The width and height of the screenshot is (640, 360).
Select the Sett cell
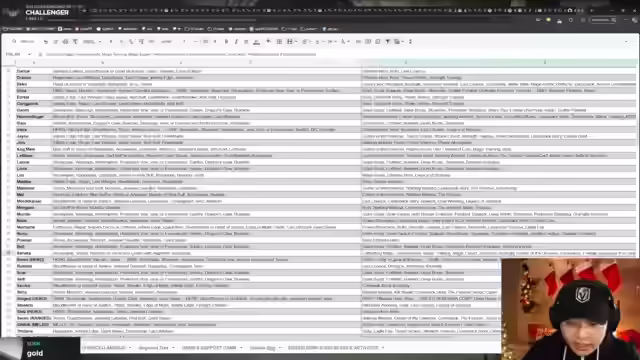(x=33, y=279)
